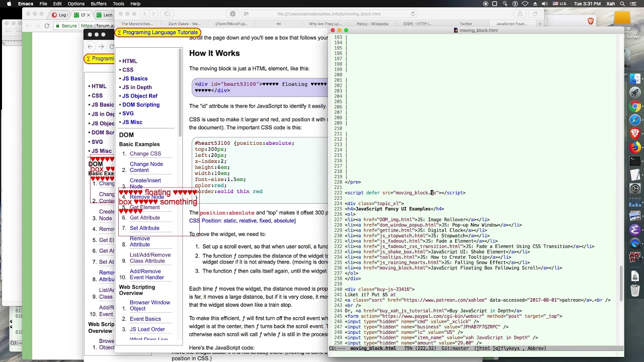Viewport: 644px width, 362px height.
Task: Click Safari's show all tabs button
Action: click(x=535, y=14)
